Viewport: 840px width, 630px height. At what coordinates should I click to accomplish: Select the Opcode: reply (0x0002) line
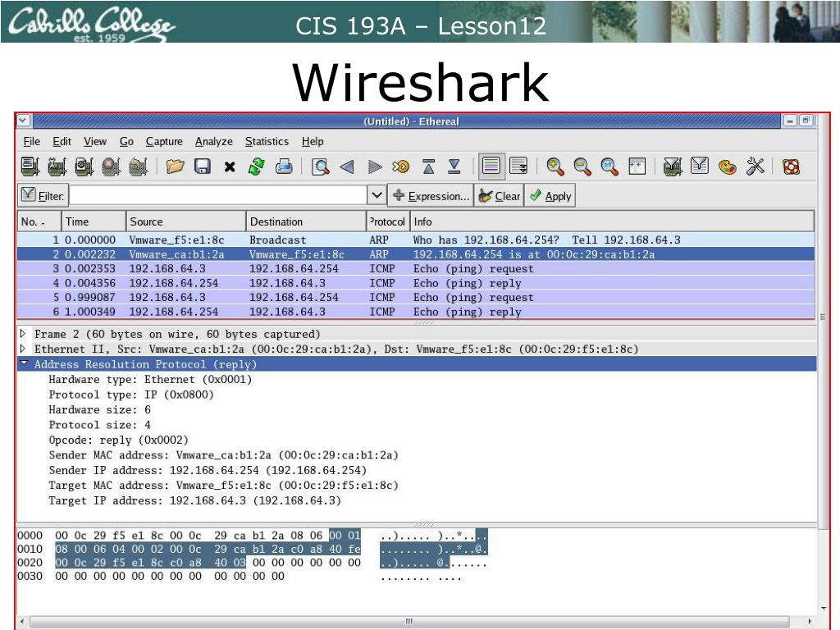[118, 441]
